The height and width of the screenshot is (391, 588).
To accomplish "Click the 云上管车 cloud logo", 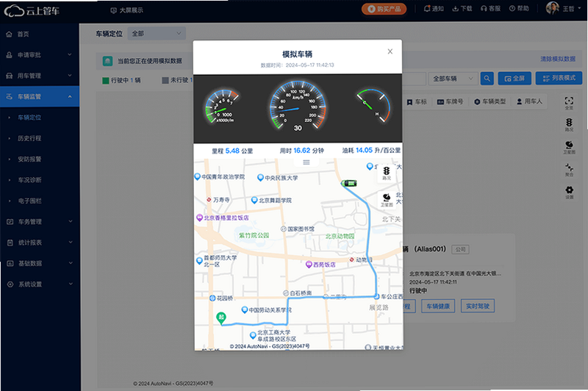I will pos(32,11).
